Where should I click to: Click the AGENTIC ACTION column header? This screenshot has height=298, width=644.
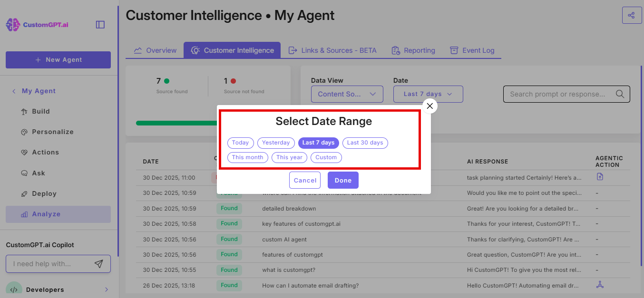609,162
